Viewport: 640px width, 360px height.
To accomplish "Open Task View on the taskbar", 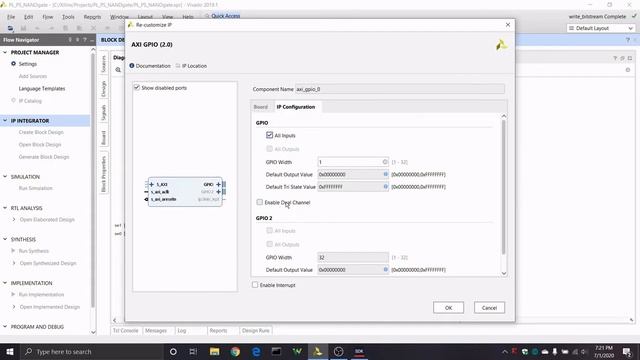I will [x=193, y=351].
